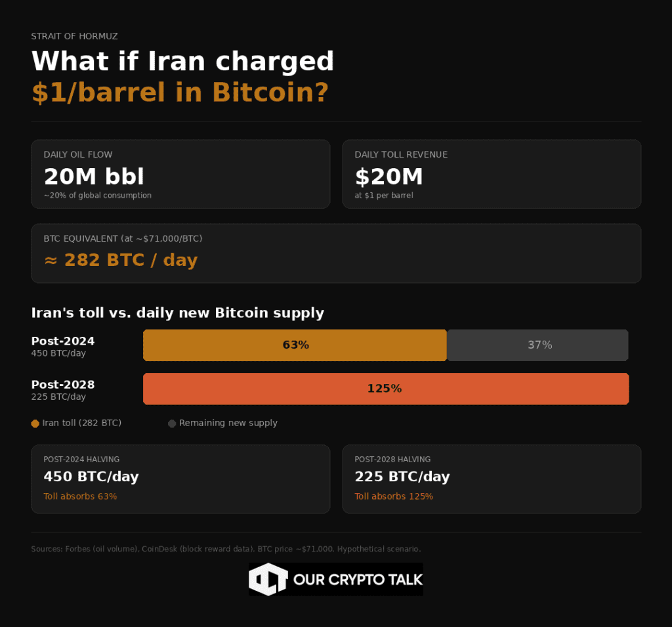The image size is (672, 627).
Task: Click the red 125% Post-2028 bar
Action: pos(385,389)
